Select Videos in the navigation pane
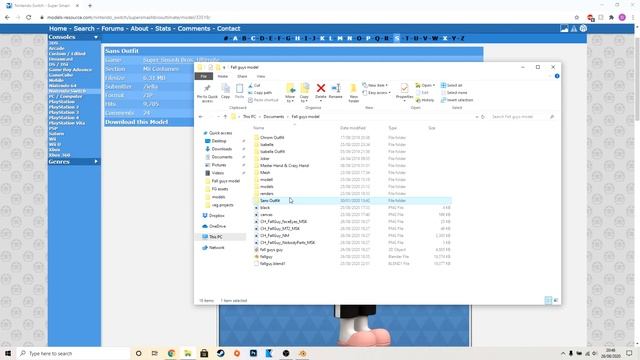This screenshot has width=640, height=360. click(x=218, y=173)
